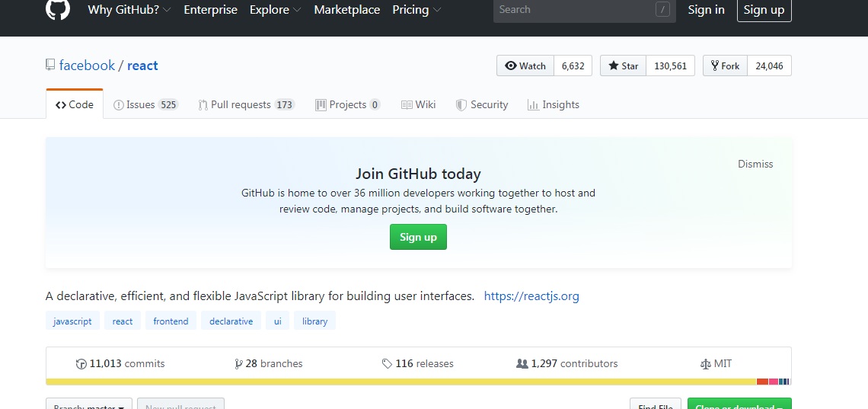The image size is (868, 409).
Task: Click the Watch button
Action: click(x=525, y=66)
